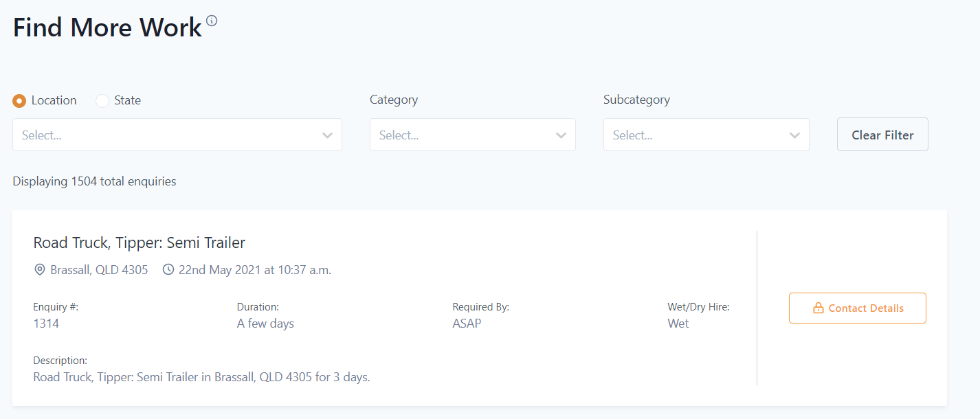This screenshot has width=980, height=419.
Task: Click the Displaying 1504 total enquiries text
Action: click(94, 181)
